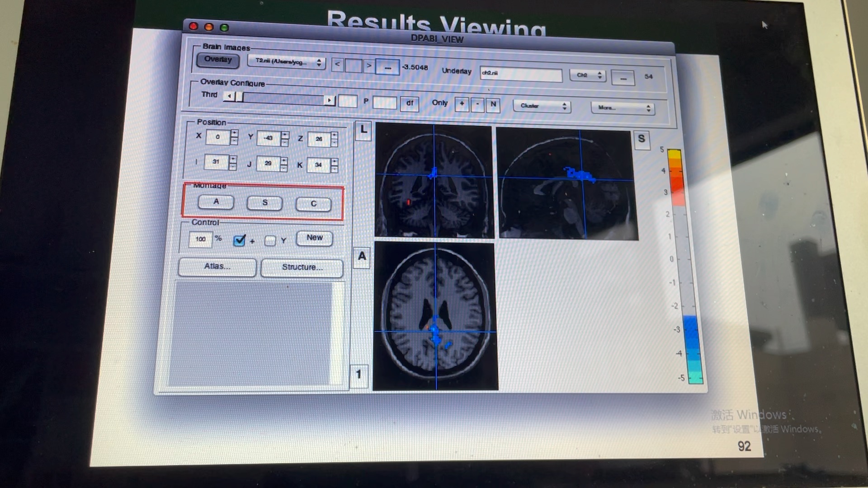Image resolution: width=868 pixels, height=488 pixels.
Task: Toggle the crosshair (+) checkbox
Action: tap(240, 240)
